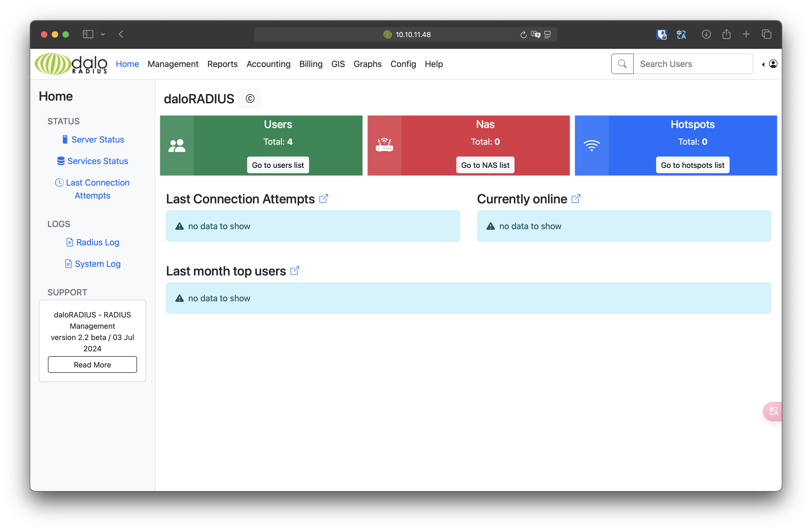Screen dimensions: 812x531
Task: Select the Home menu item
Action: click(127, 64)
